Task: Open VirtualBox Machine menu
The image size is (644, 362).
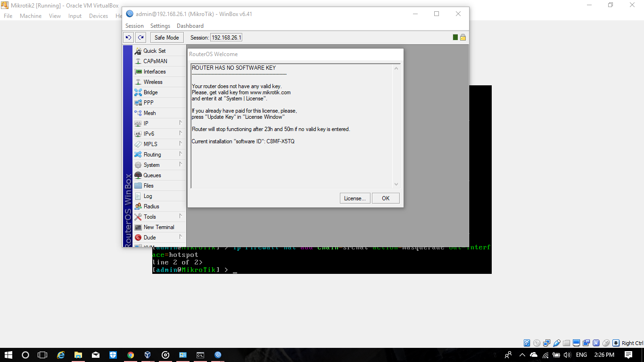Action: click(x=31, y=16)
